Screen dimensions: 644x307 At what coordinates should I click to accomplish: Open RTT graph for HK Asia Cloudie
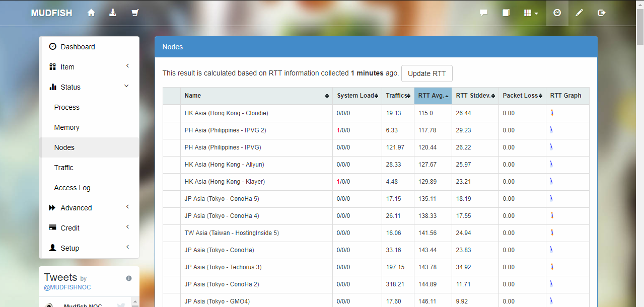tap(552, 113)
